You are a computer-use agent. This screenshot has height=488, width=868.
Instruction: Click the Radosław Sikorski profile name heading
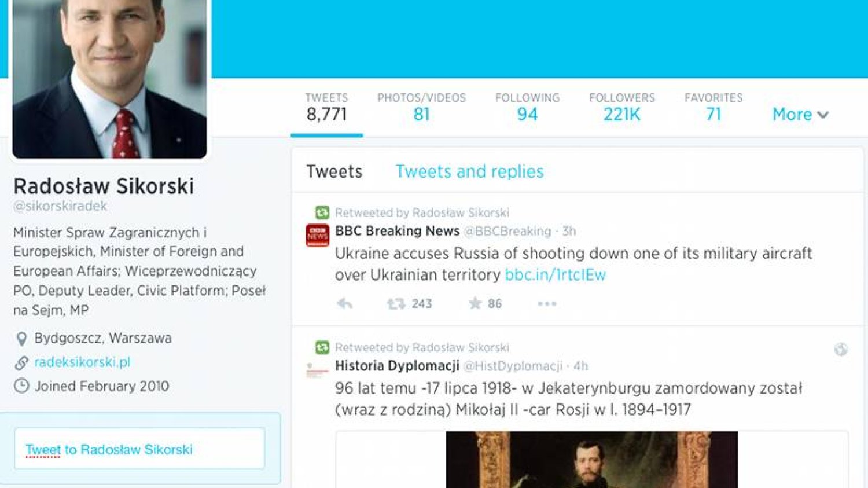pos(104,186)
